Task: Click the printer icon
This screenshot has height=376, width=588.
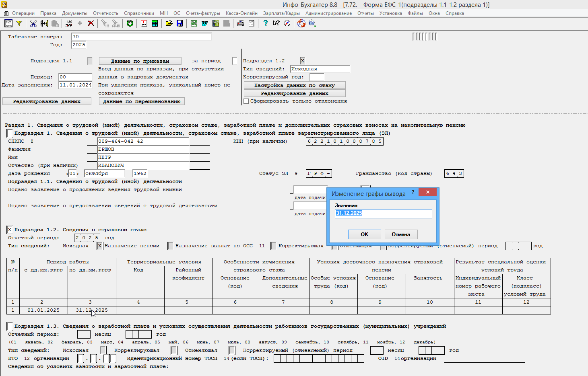Action: (x=241, y=23)
